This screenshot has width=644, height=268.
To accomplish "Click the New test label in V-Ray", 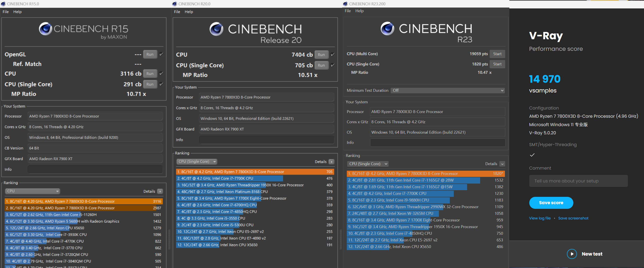I will [592, 254].
